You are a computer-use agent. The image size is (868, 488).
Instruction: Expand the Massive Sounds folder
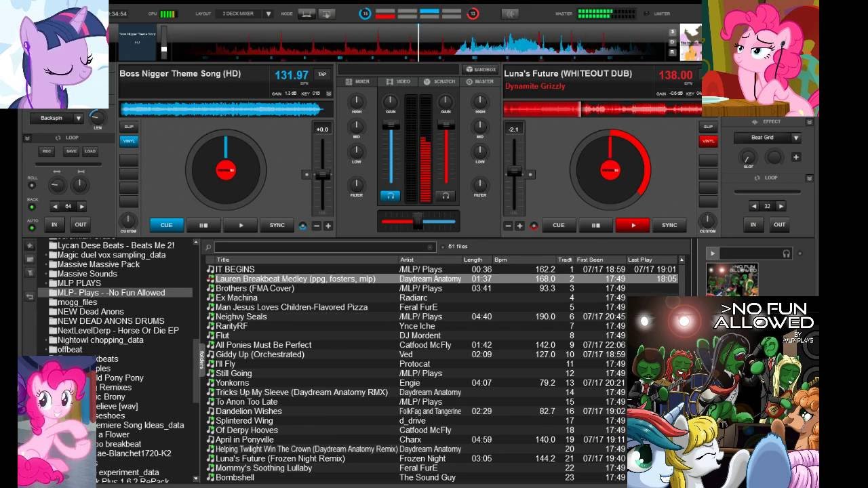coord(47,274)
